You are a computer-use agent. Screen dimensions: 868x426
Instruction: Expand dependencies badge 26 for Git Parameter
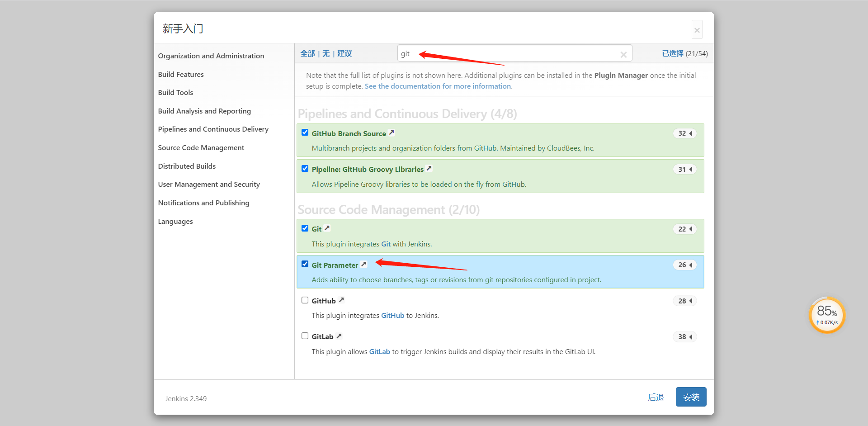click(685, 265)
